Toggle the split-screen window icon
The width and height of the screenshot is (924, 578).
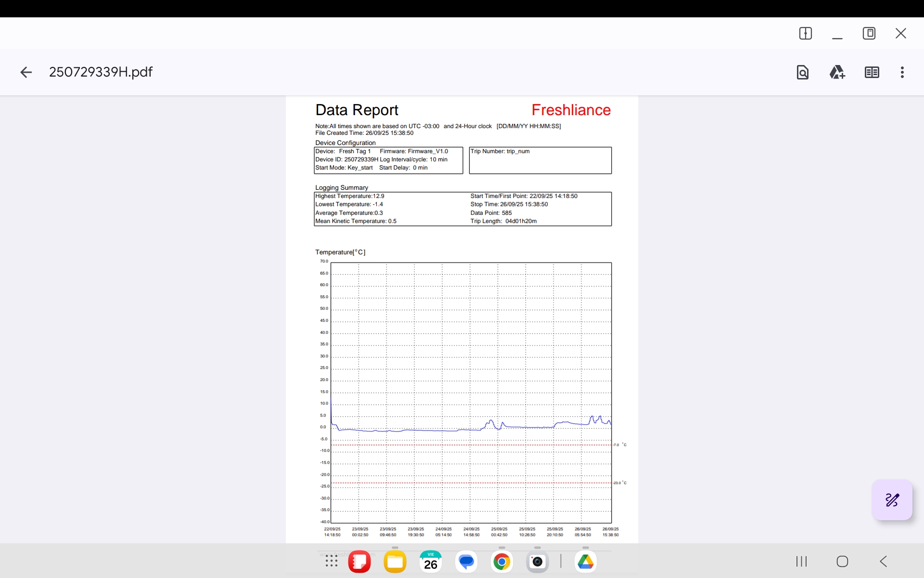pos(805,33)
